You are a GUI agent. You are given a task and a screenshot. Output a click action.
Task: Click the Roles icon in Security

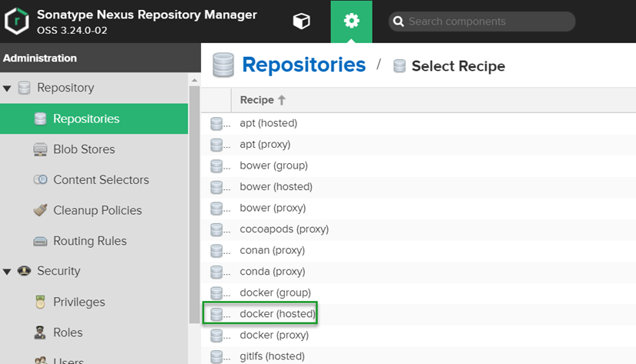pos(41,332)
